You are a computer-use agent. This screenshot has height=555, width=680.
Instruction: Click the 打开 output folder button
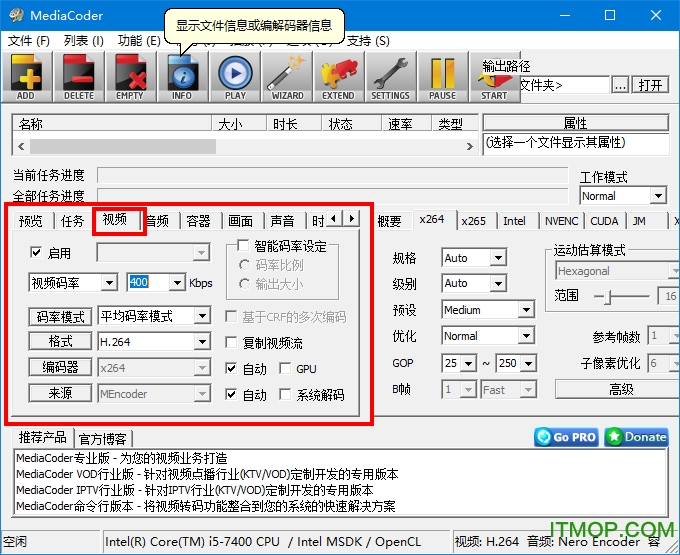(651, 85)
